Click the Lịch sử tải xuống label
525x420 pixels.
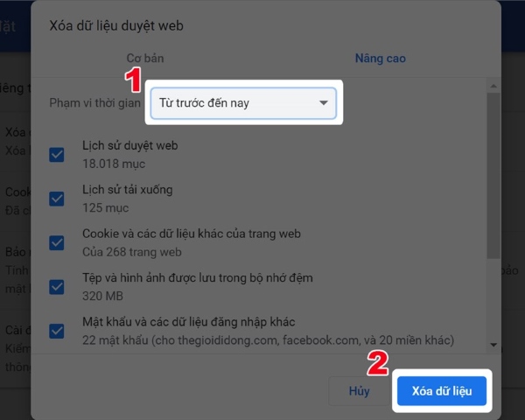coord(127,190)
